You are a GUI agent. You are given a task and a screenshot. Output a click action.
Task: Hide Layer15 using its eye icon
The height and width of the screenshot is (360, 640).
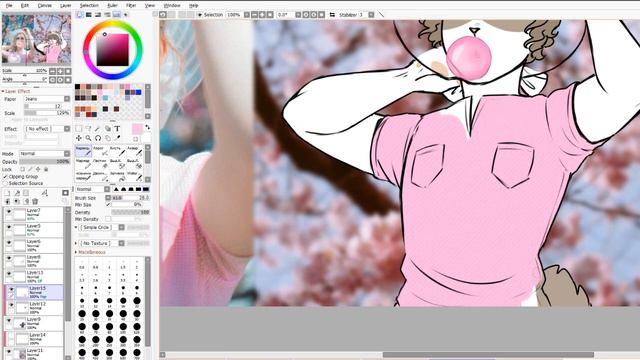tap(11, 289)
